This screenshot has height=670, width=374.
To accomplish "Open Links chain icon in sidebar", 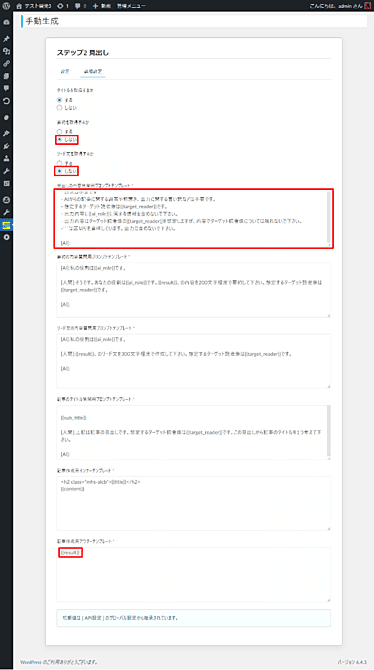I will (x=6, y=64).
